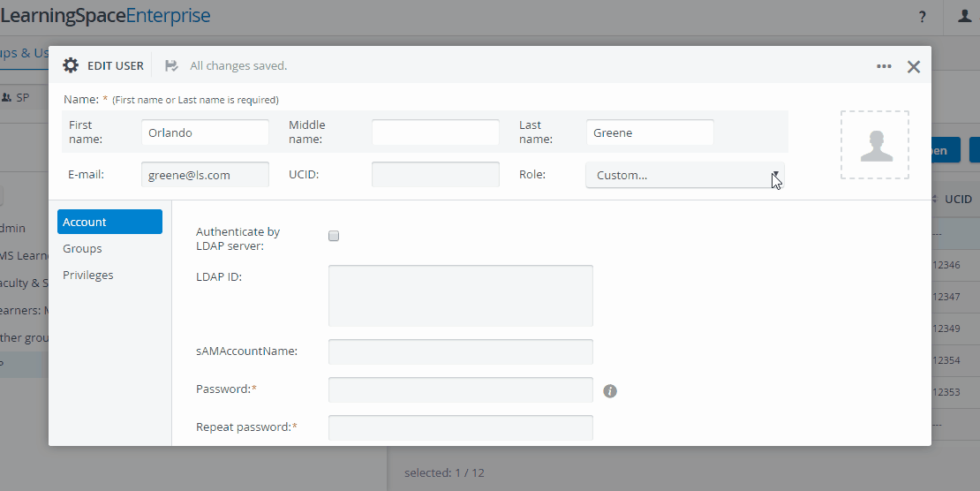Click the sAMAccountName input field
Screen dimensions: 980x491
461,351
